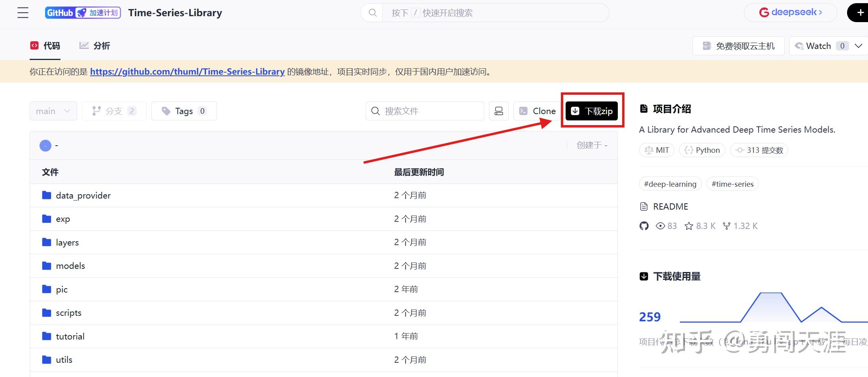Screen dimensions: 868x377
Task: Click the MIT license badge
Action: point(656,150)
